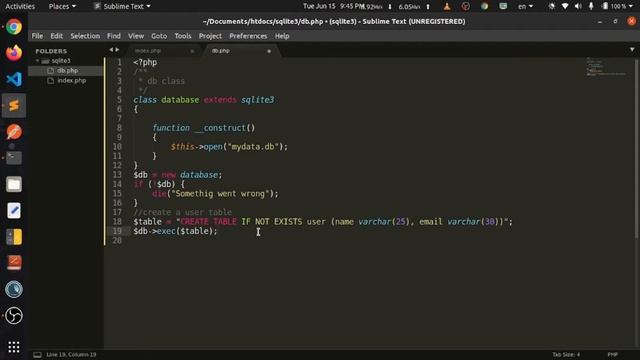Open the Selection menu
The height and width of the screenshot is (360, 640).
click(x=85, y=36)
